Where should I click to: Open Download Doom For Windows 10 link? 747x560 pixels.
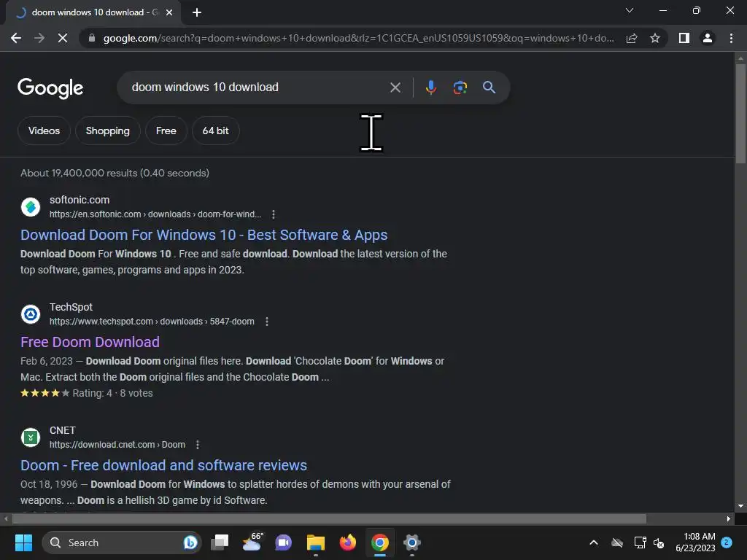[204, 235]
